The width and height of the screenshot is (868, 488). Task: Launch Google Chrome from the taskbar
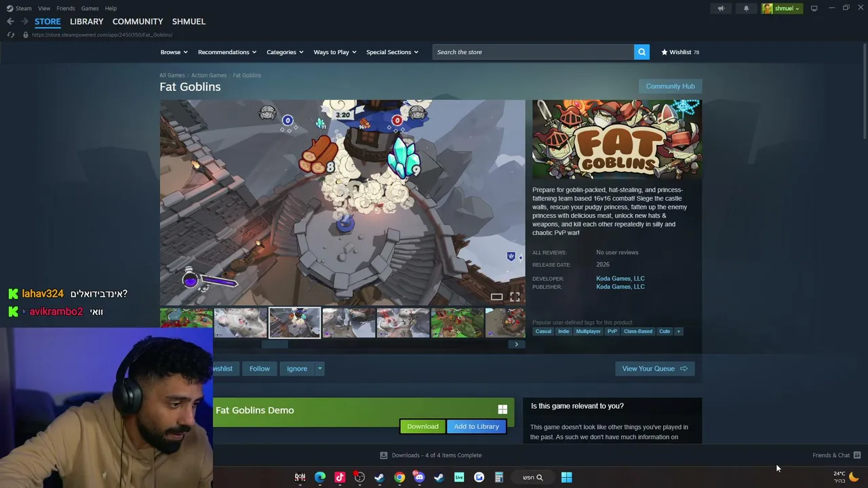coord(399,477)
